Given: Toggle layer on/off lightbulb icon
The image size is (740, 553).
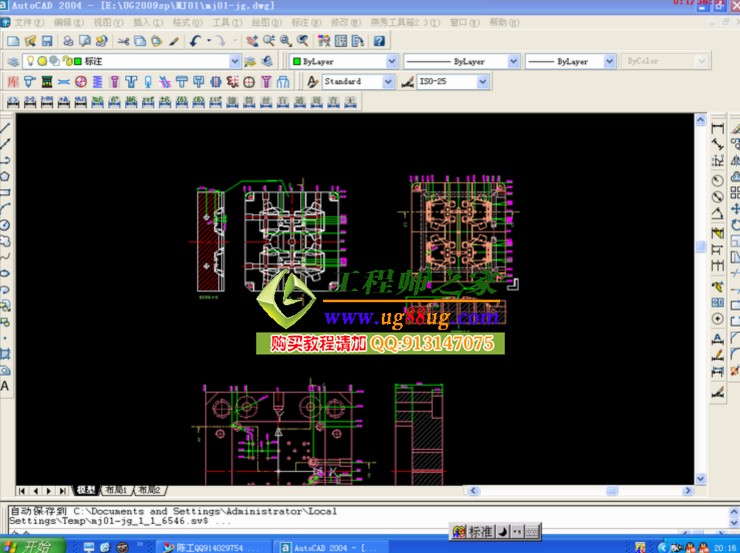Looking at the screenshot, I should click(30, 61).
